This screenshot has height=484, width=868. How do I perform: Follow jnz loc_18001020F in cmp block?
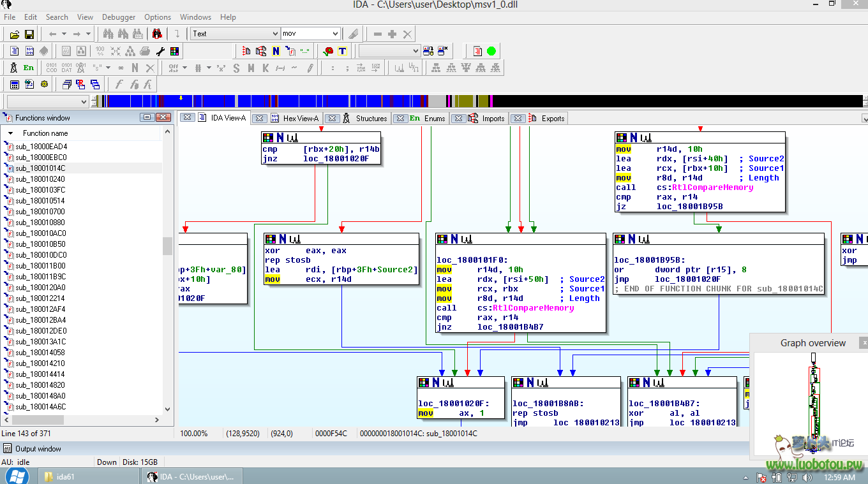336,159
